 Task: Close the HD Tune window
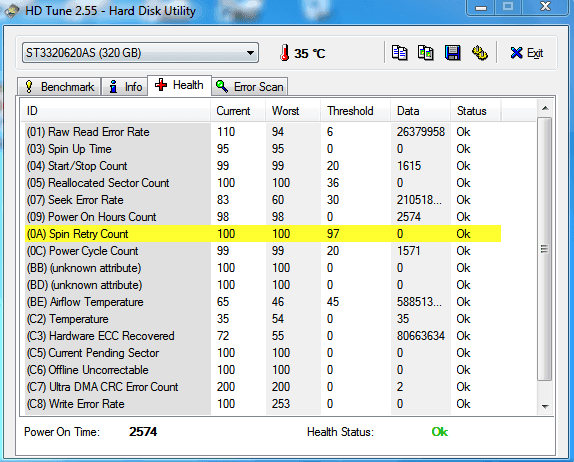point(545,7)
